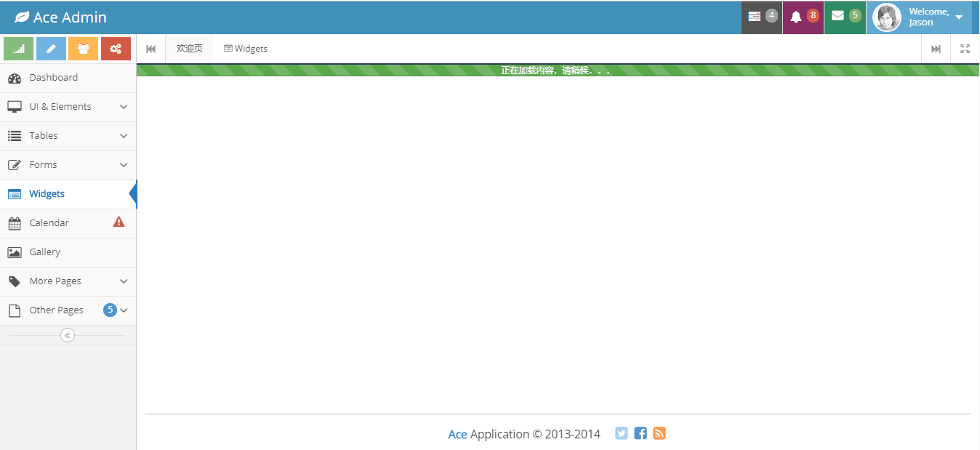Switch to the 欢迎页 tab
This screenshot has width=980, height=450.
click(x=190, y=49)
